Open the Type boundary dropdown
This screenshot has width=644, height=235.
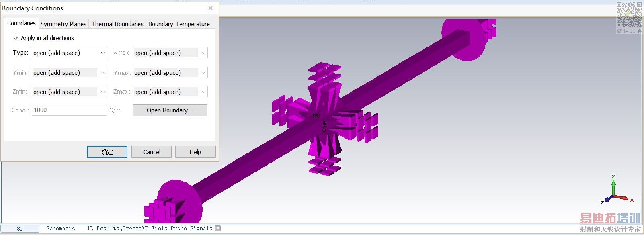tap(69, 53)
